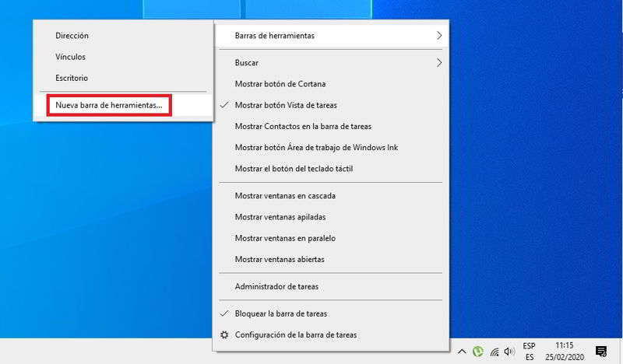Toggle Bloquear la barra de tareas
This screenshot has width=623, height=364.
point(280,314)
